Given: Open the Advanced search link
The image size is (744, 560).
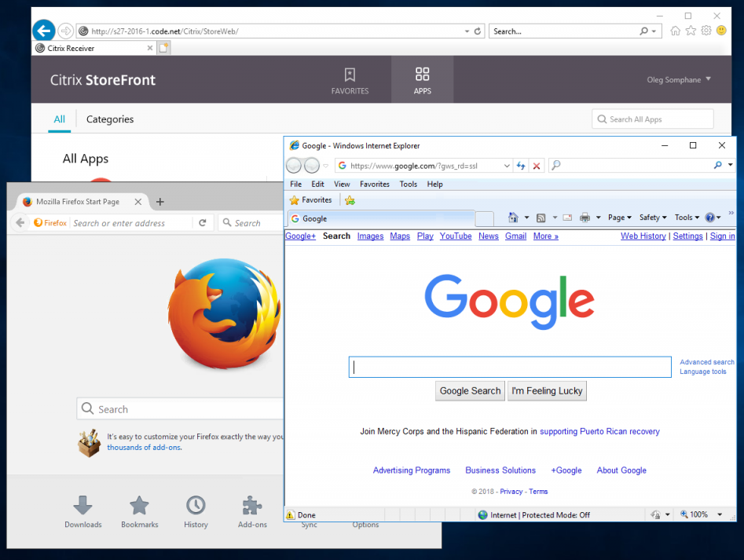Looking at the screenshot, I should [x=706, y=361].
